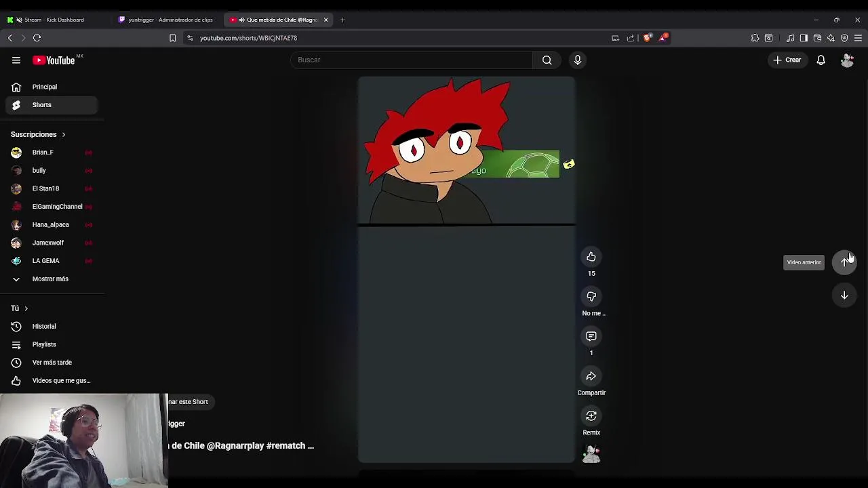The image size is (868, 488).
Task: Open the Remix option icon
Action: coord(591,416)
